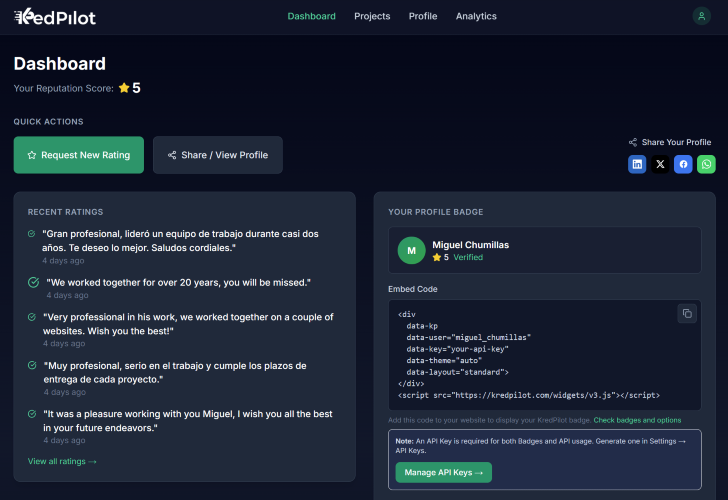Viewport: 728px width, 500px height.
Task: Click the M avatar on profile badge
Action: (411, 250)
